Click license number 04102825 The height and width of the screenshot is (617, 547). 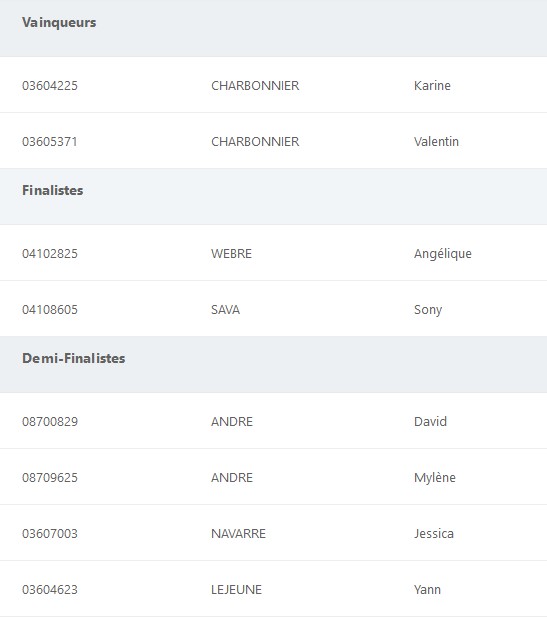pos(50,253)
